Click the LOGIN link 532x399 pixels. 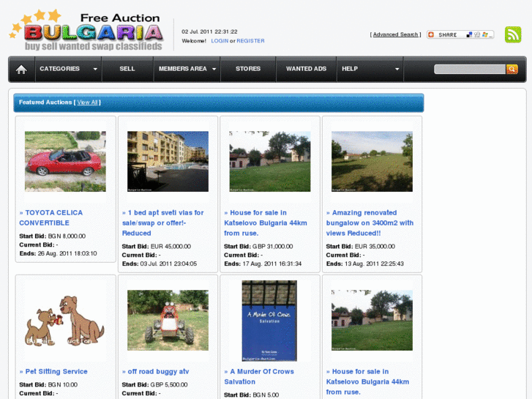(x=220, y=41)
